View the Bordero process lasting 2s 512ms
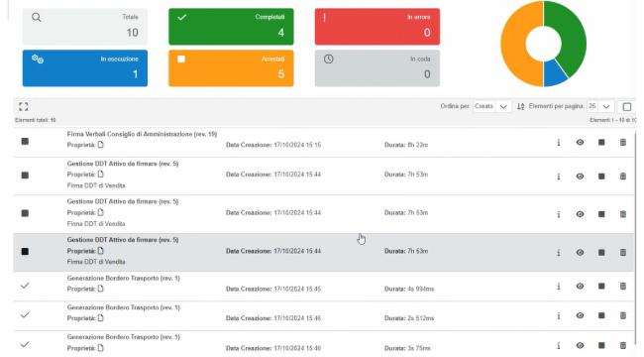This screenshot has height=357, width=644. point(580,316)
